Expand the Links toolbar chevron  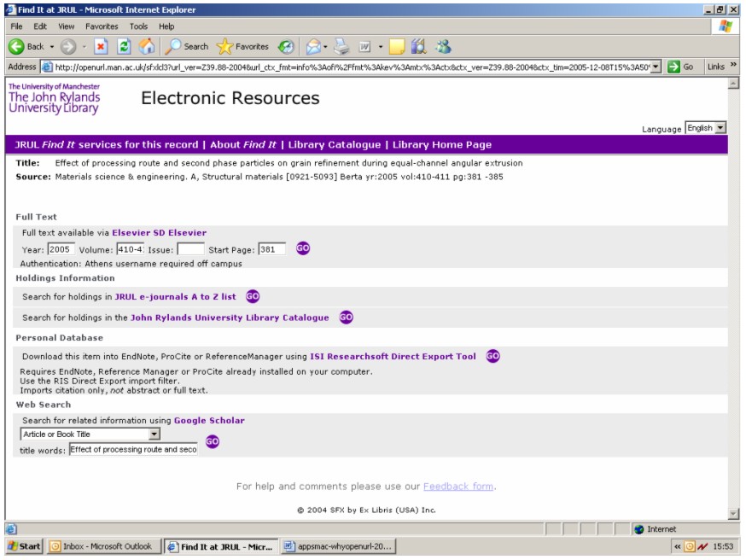(x=733, y=65)
